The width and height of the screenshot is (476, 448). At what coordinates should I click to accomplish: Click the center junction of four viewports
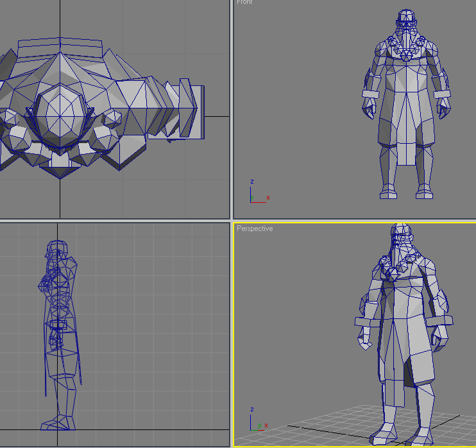point(232,221)
